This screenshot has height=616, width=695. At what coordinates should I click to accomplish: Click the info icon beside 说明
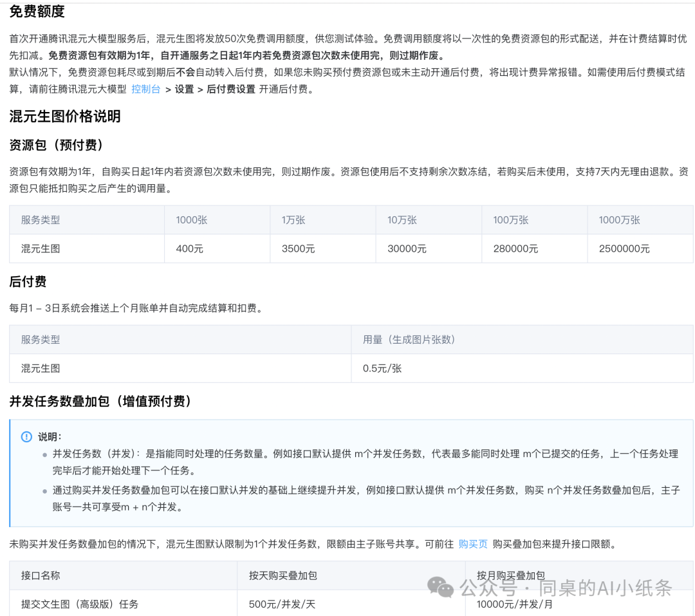coord(26,437)
